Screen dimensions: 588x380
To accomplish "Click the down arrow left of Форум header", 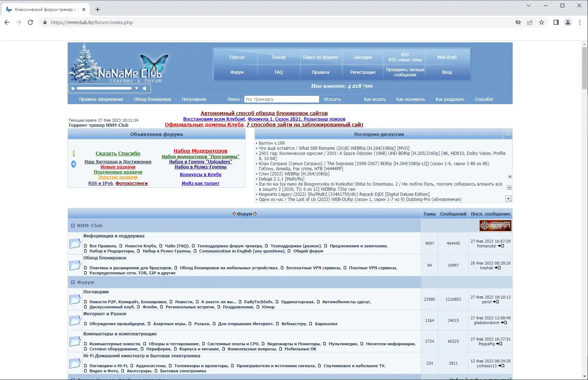I will (x=234, y=214).
